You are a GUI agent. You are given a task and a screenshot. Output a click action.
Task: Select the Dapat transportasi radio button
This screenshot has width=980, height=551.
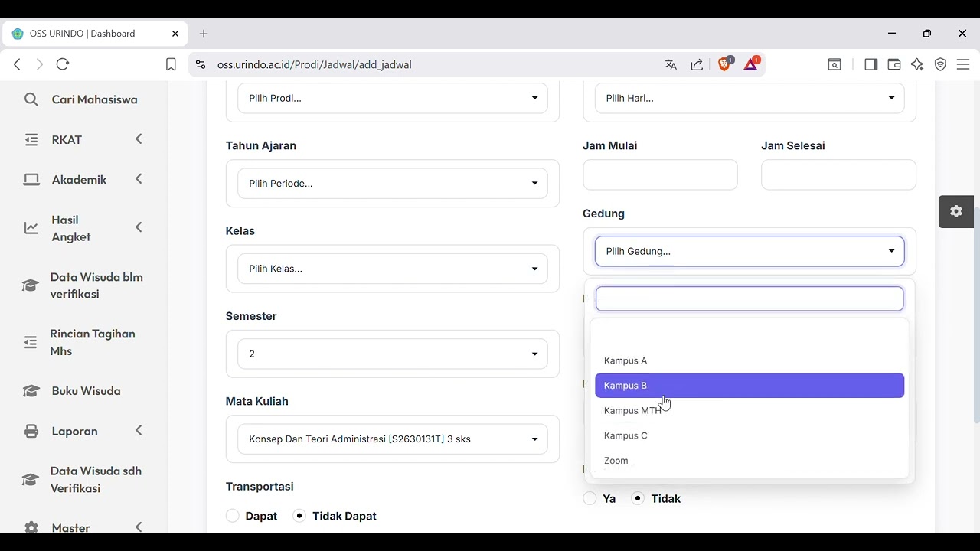233,516
